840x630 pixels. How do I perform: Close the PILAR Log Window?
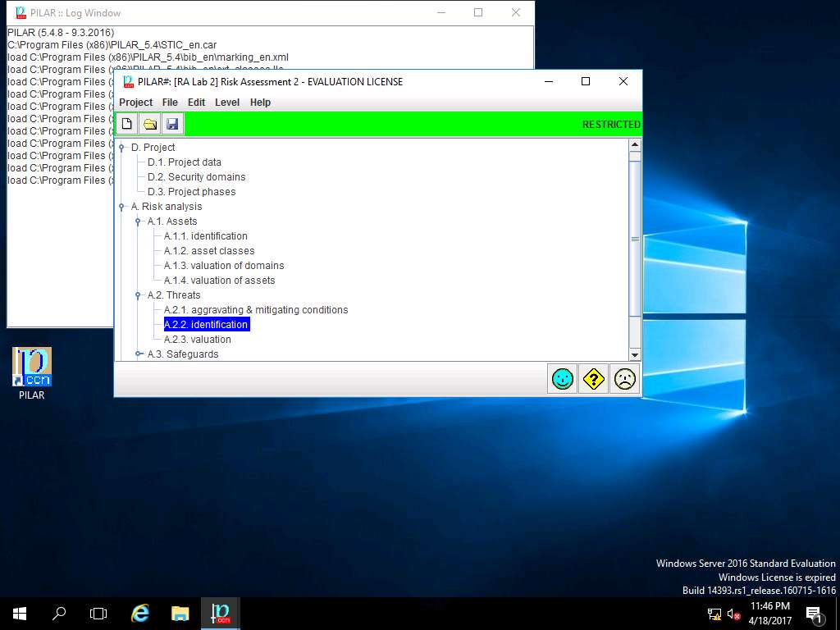[516, 12]
